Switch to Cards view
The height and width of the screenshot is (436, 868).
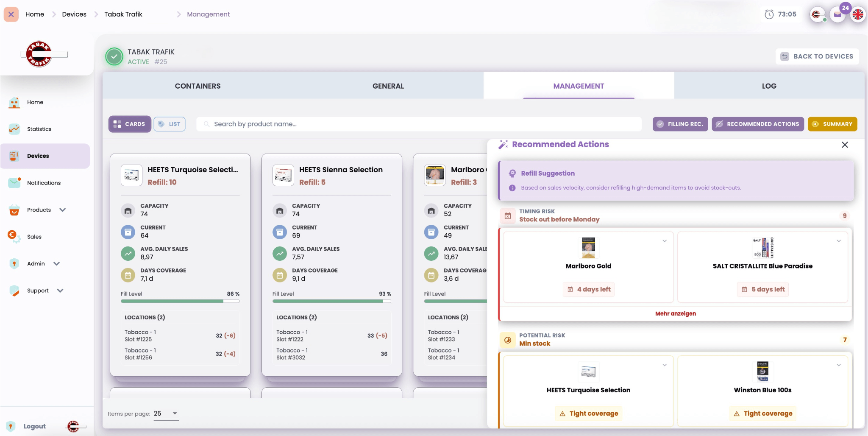tap(129, 124)
